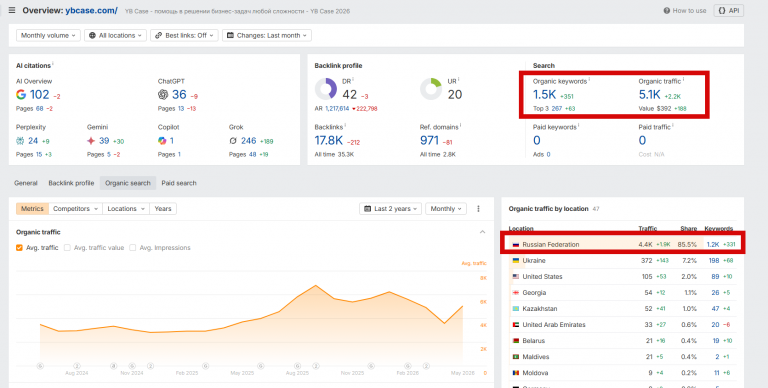Image resolution: width=768 pixels, height=388 pixels.
Task: Click the How to use help icon
Action: (x=667, y=10)
